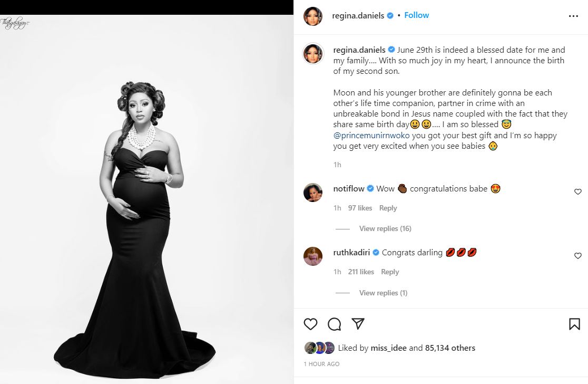588x384 pixels.
Task: Click the heart icon to like the post
Action: pyautogui.click(x=311, y=323)
